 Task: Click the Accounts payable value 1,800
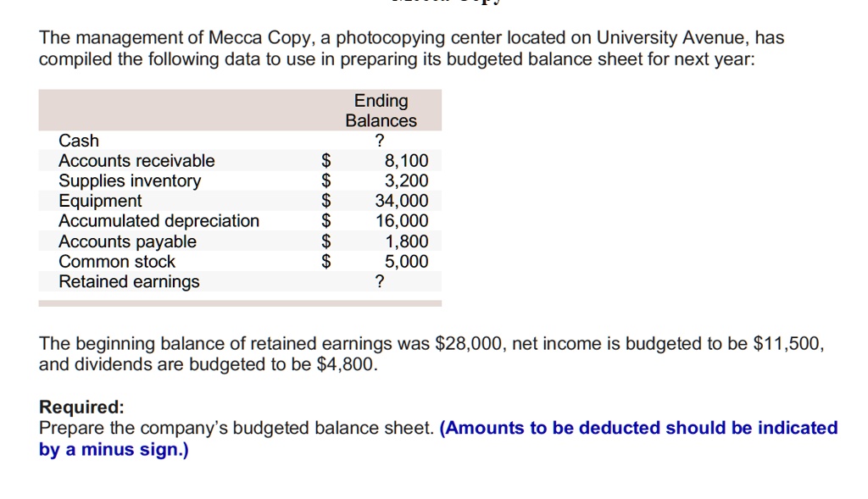point(406,241)
